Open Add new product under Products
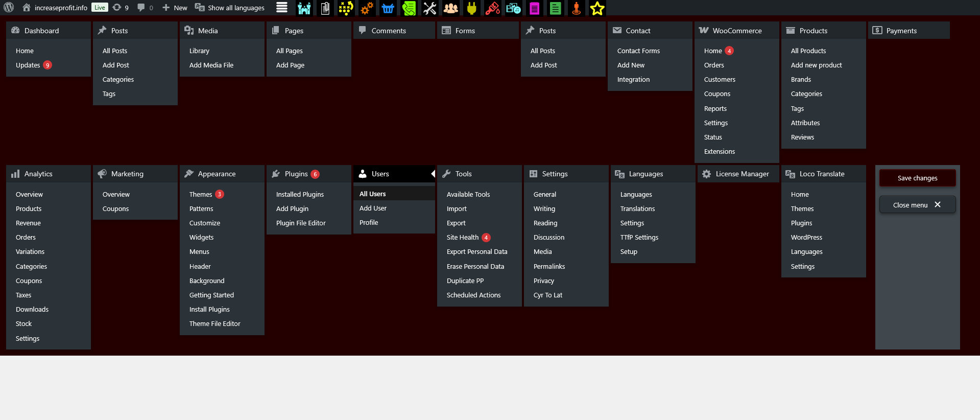Image resolution: width=980 pixels, height=420 pixels. (x=816, y=65)
